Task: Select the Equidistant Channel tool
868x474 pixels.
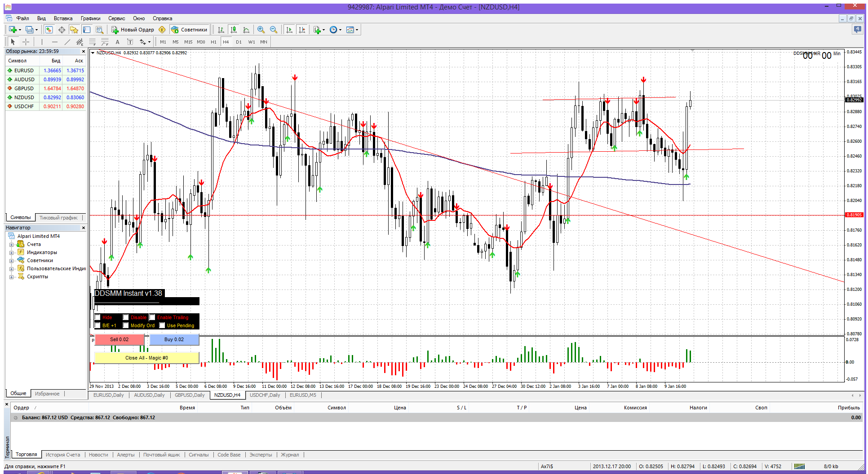Action: coord(80,42)
